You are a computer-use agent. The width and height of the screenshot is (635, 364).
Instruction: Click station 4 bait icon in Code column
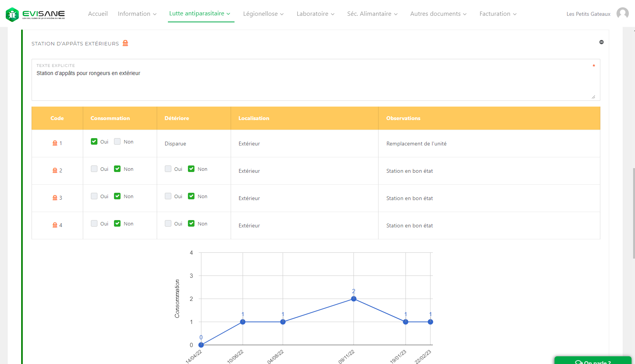(55, 225)
